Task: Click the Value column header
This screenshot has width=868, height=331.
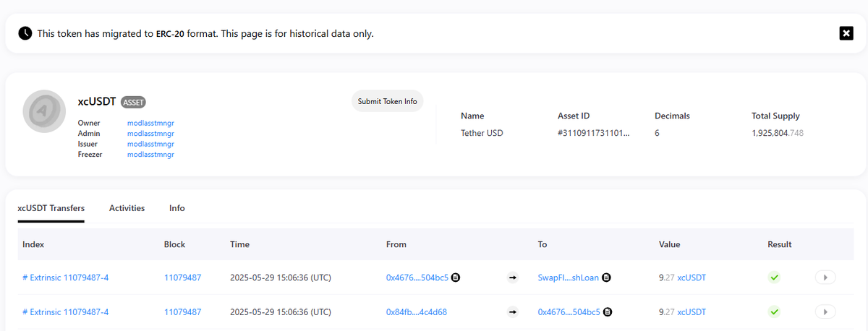Action: pyautogui.click(x=670, y=244)
